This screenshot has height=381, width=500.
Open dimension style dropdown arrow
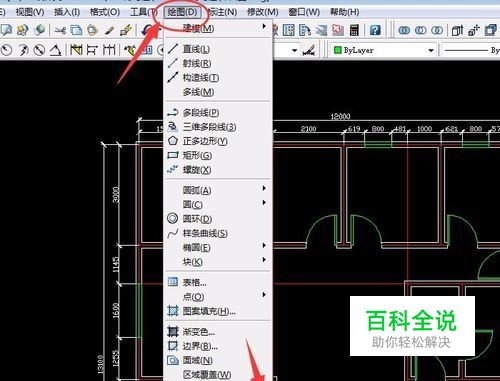tap(294, 50)
